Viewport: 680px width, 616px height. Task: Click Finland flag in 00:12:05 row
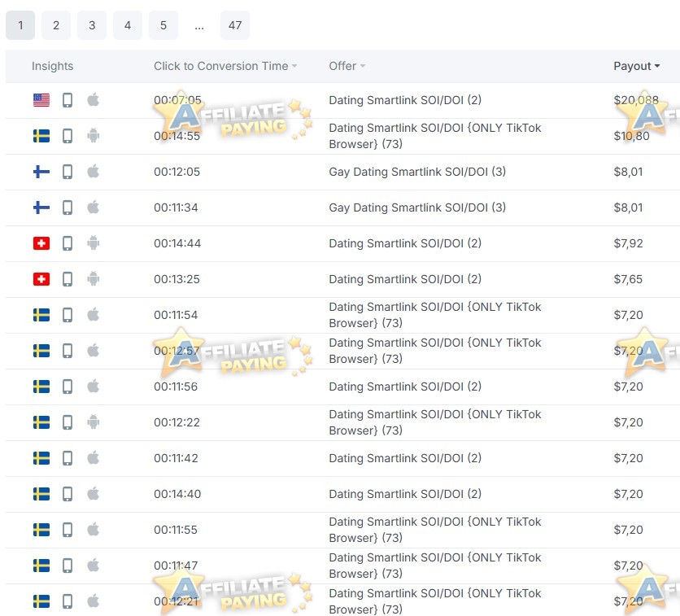tap(41, 172)
